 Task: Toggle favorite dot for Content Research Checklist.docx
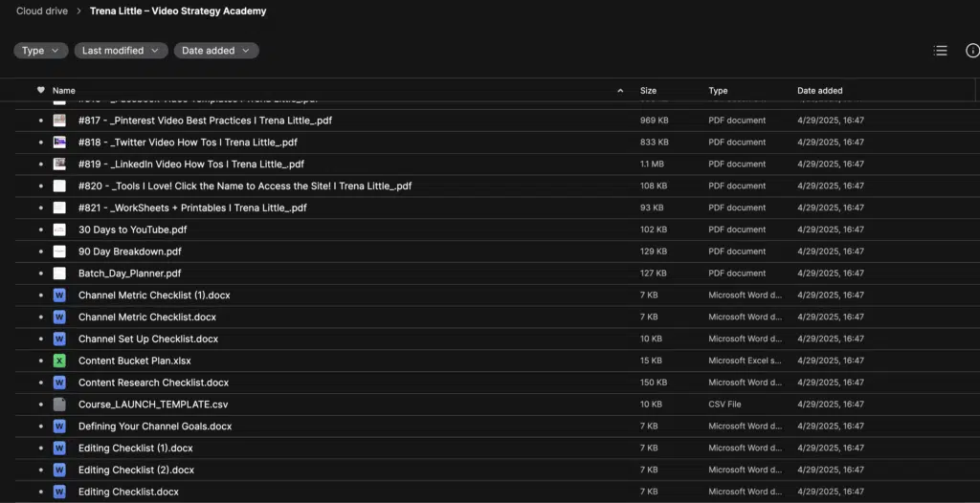40,383
